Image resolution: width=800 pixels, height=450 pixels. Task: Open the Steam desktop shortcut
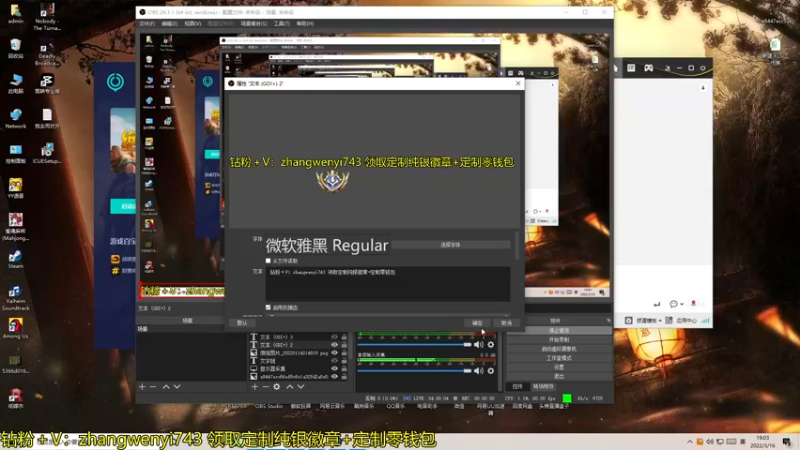15,259
